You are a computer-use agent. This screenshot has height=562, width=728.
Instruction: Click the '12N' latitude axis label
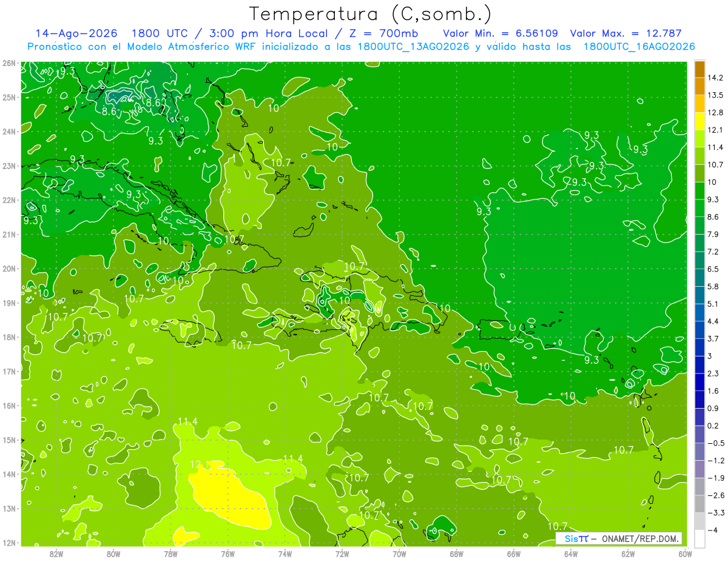(x=9, y=543)
